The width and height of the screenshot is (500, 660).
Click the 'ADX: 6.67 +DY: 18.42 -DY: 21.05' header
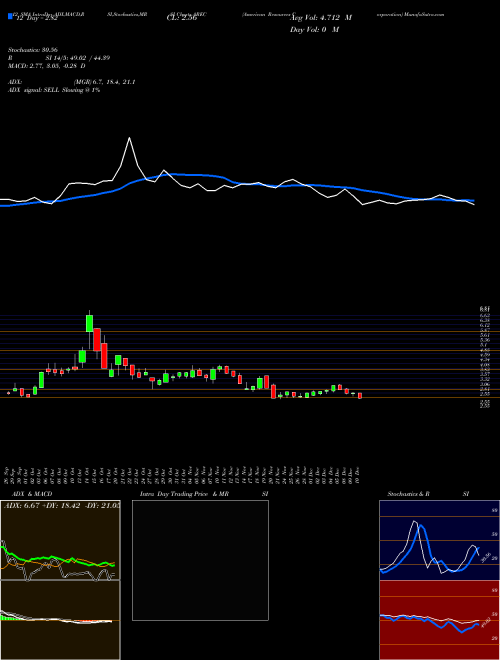point(62,505)
